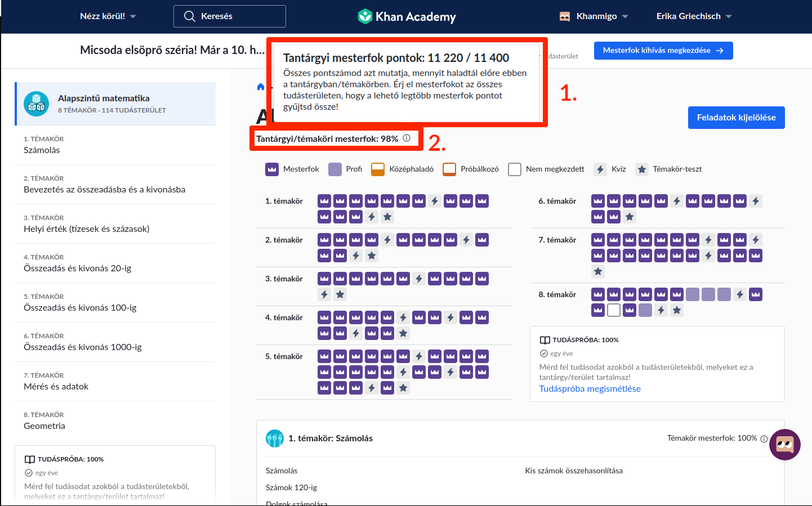Click the Középhaladó swatch in the legend
The height and width of the screenshot is (506, 812).
pyautogui.click(x=378, y=169)
